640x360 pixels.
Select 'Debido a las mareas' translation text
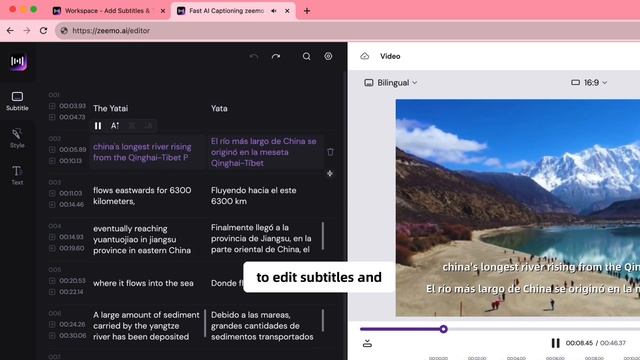point(262,326)
